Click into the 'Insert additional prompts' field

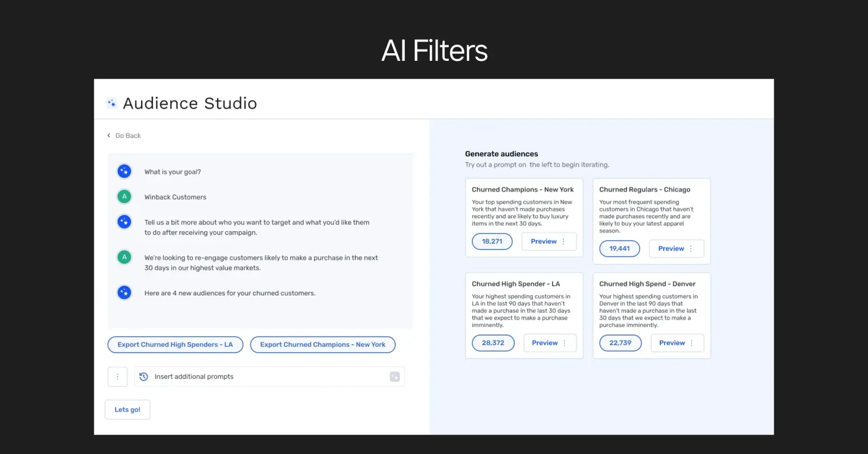click(x=270, y=376)
